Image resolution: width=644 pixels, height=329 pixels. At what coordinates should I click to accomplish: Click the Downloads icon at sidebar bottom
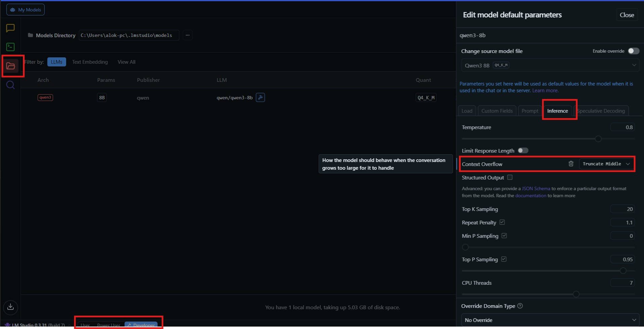click(x=10, y=307)
